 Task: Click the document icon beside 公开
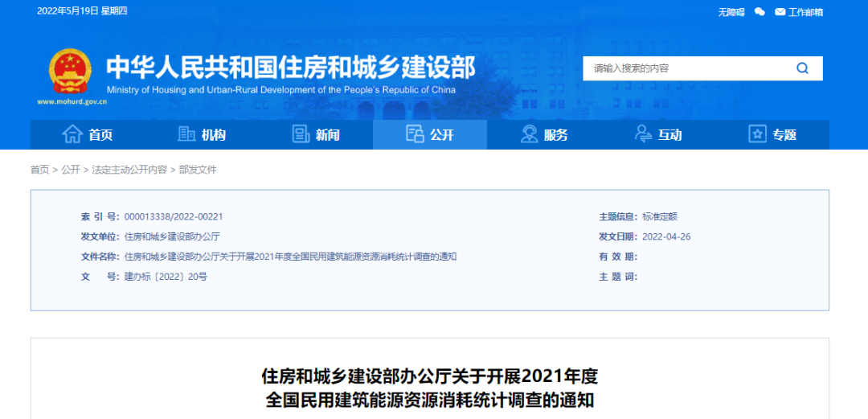(x=415, y=134)
